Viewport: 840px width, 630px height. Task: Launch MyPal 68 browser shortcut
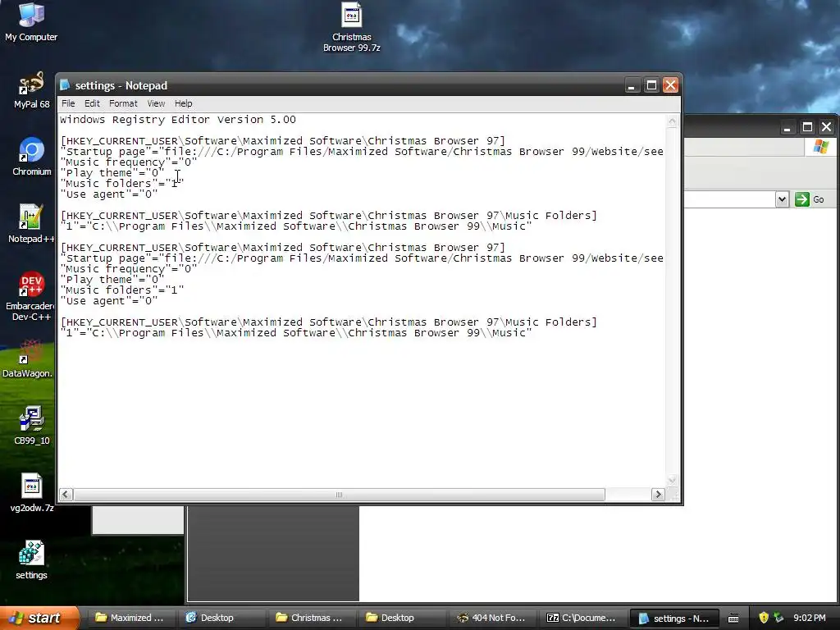(x=31, y=90)
